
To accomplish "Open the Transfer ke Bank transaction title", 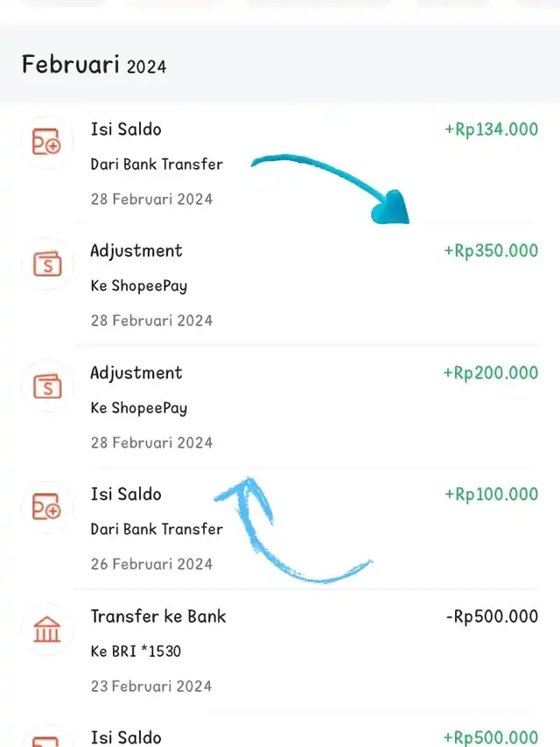I will click(158, 616).
